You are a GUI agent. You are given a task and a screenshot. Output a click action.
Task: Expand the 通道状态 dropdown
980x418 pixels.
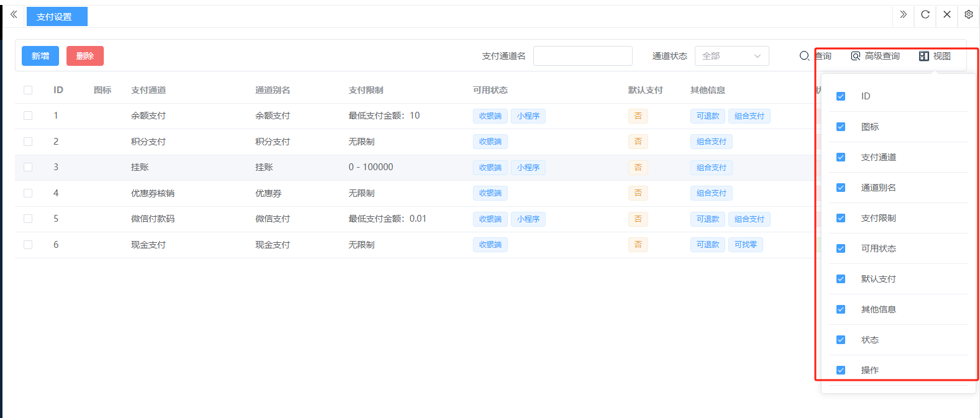[731, 56]
